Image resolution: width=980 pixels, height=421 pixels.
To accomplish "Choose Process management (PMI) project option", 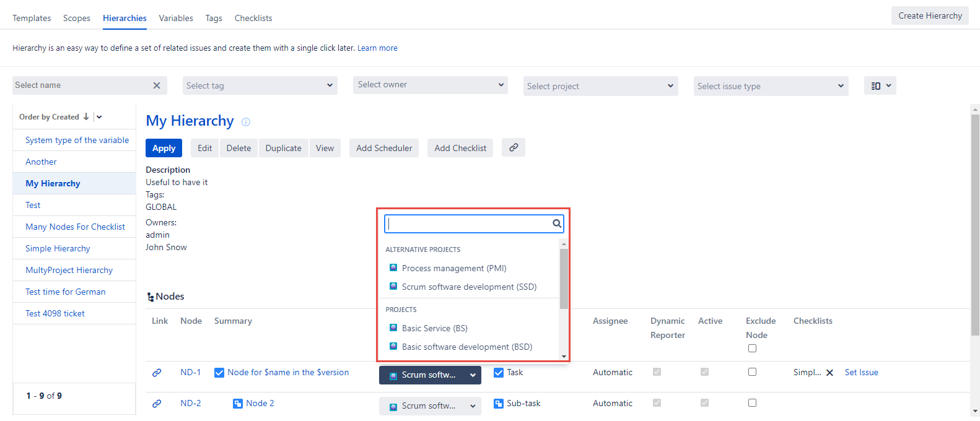I will click(x=453, y=268).
